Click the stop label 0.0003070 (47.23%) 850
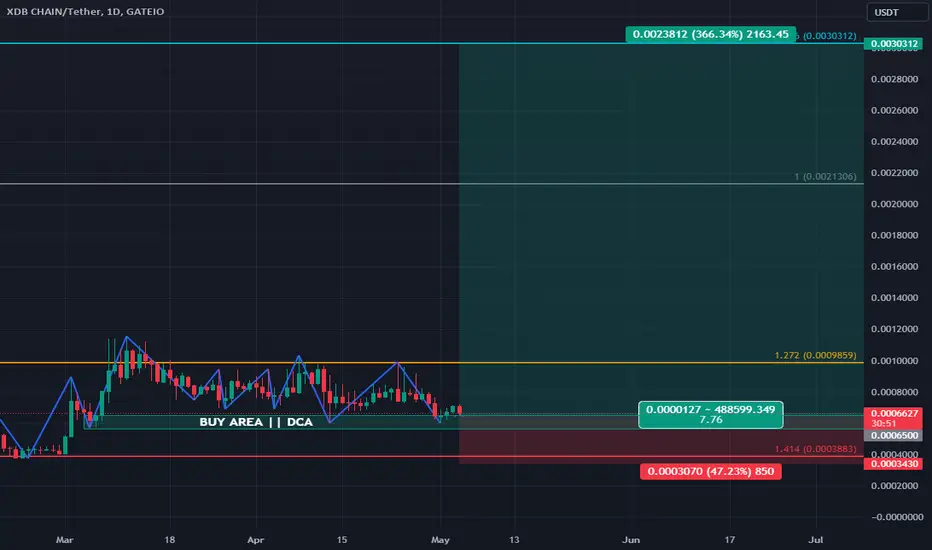This screenshot has height=550, width=932. pyautogui.click(x=710, y=472)
